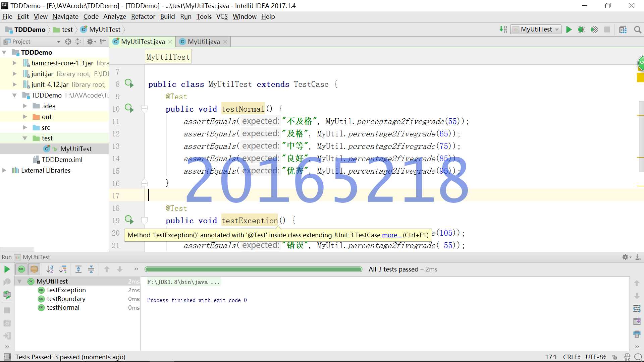Open Hector inspection profile icon

pos(627,357)
